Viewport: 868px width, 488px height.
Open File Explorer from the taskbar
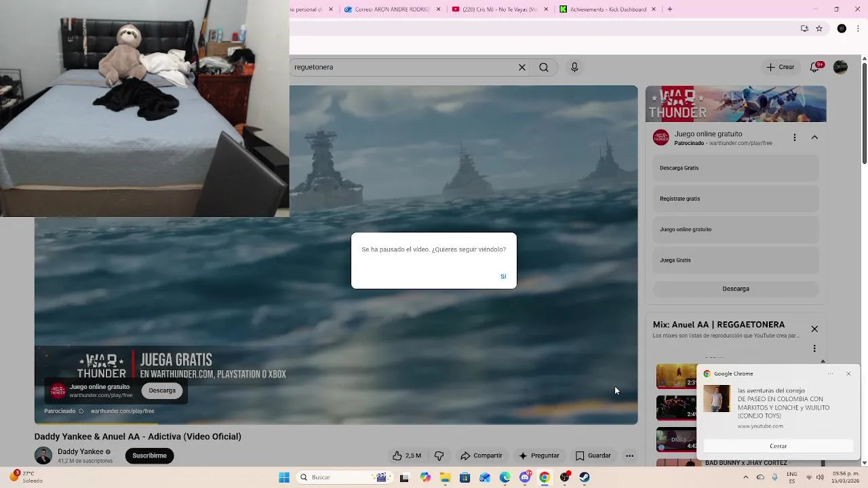pyautogui.click(x=445, y=477)
